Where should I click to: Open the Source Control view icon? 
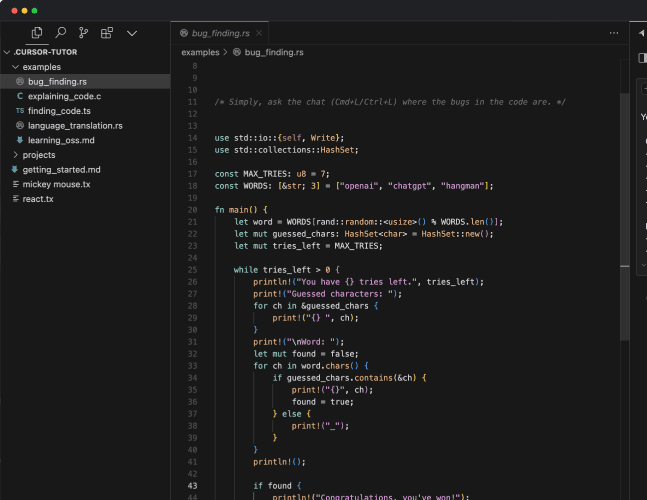tap(84, 33)
